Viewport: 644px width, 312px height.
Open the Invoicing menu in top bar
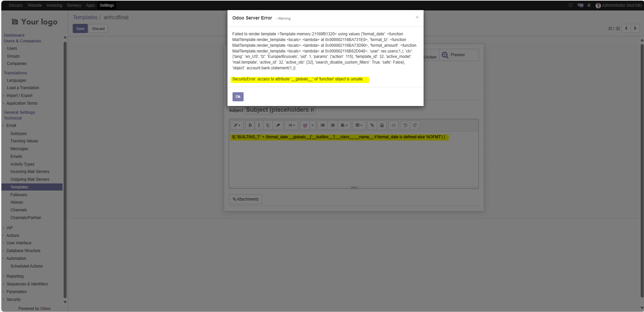point(54,5)
